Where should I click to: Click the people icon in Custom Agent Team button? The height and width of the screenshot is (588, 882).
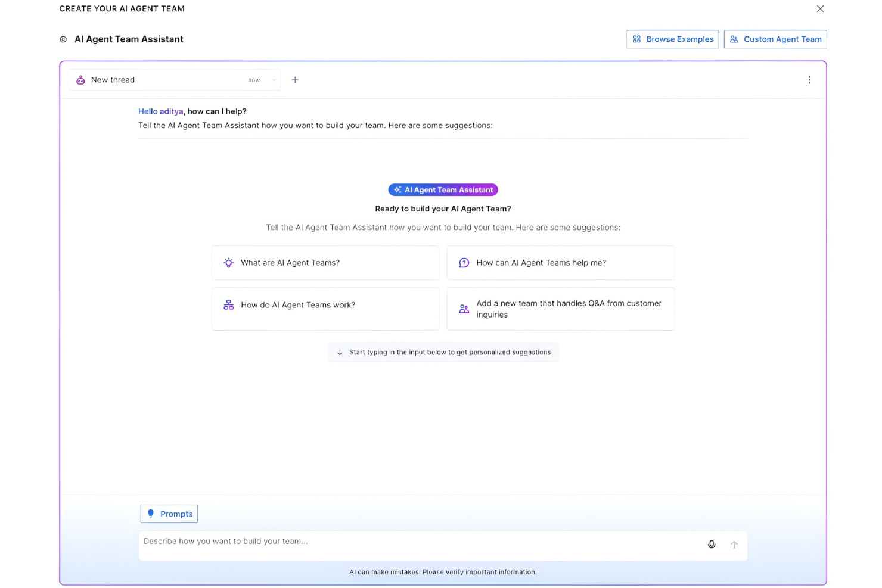[x=734, y=39]
